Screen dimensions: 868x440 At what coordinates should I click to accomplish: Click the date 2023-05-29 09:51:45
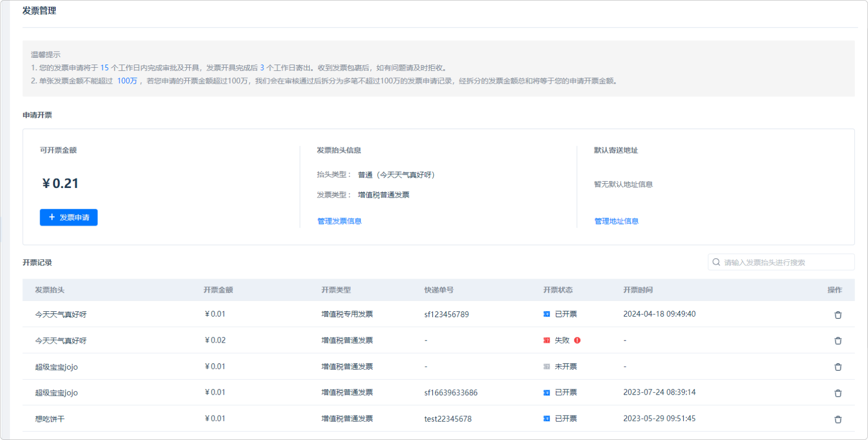pos(659,418)
